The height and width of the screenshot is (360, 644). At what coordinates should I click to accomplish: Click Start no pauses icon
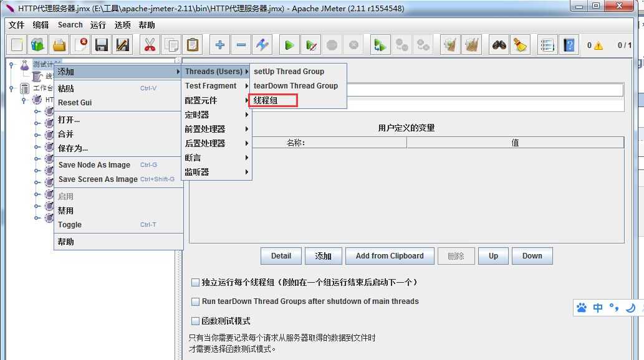pyautogui.click(x=311, y=45)
